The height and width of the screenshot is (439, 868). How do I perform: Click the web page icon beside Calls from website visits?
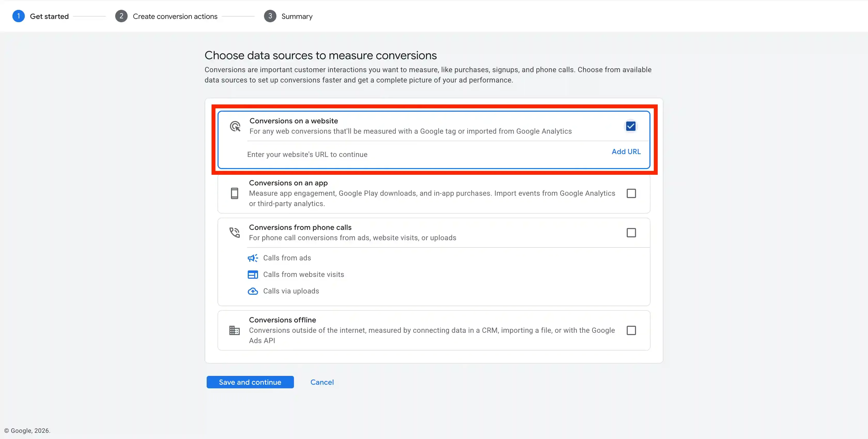[253, 275]
